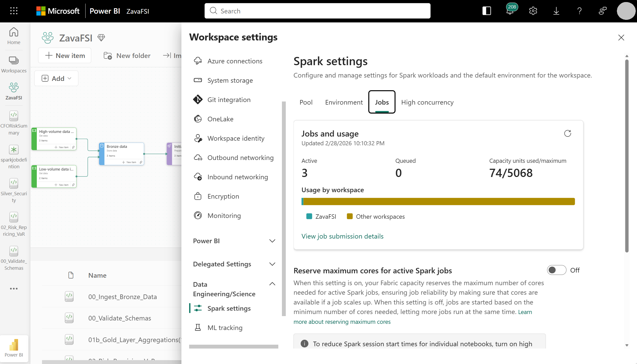
Task: Select the Bronze data task flow card
Action: click(x=122, y=154)
